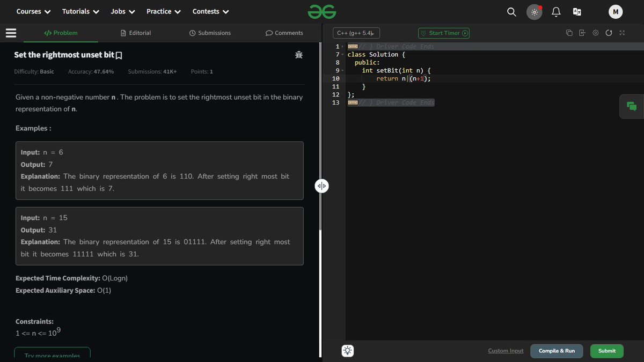Viewport: 644px width, 362px height.
Task: Expand the Practice dropdown
Action: (164, 11)
